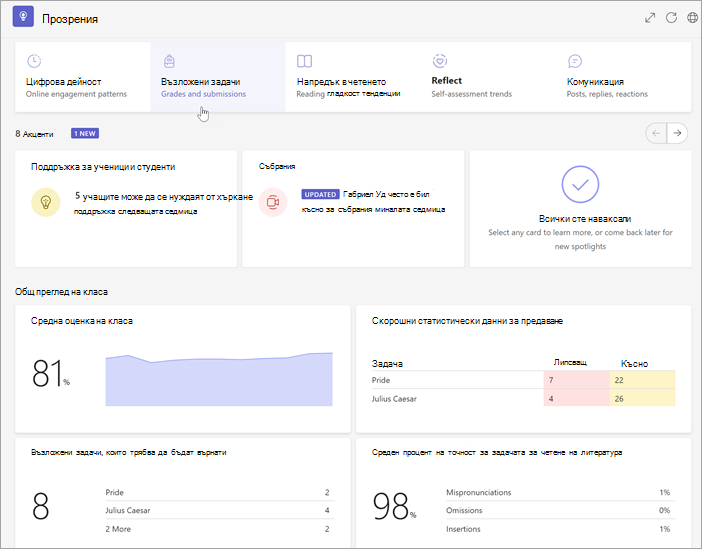Click the checkmark circle all caught up icon
This screenshot has width=702, height=549.
click(x=580, y=184)
